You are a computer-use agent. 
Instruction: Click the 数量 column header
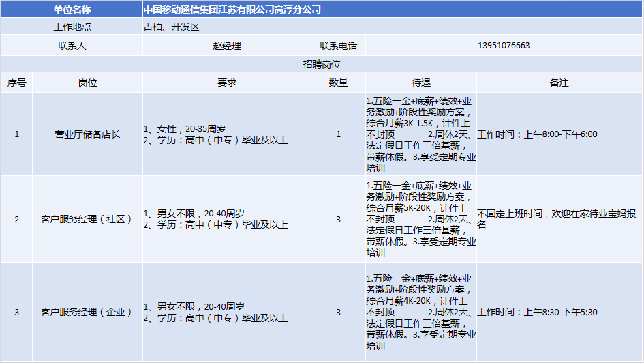point(338,83)
